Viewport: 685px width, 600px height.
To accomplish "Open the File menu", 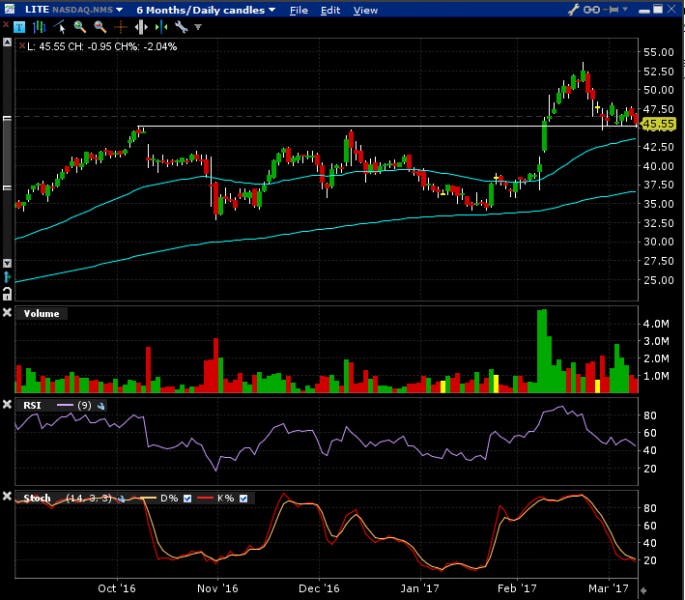I will click(298, 10).
